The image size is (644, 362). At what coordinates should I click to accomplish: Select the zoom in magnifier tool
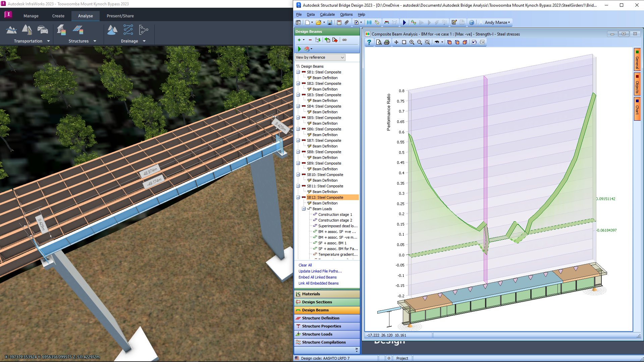pos(412,42)
